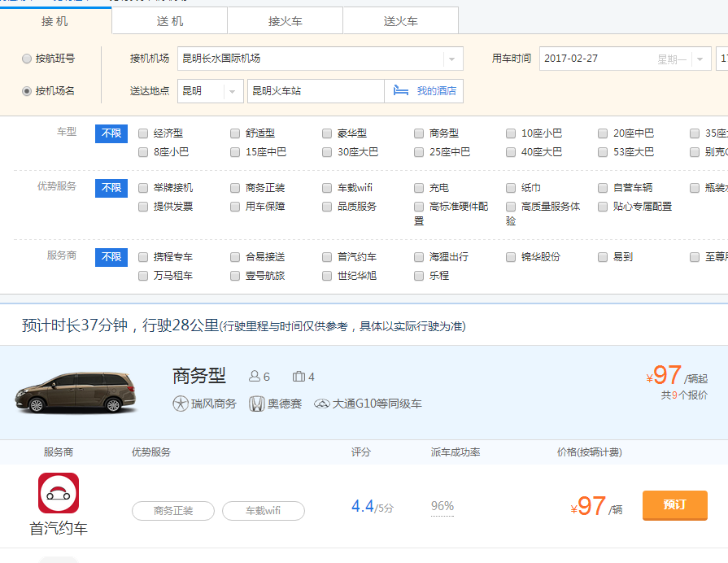Check the 豪华型 checkbox

327,133
